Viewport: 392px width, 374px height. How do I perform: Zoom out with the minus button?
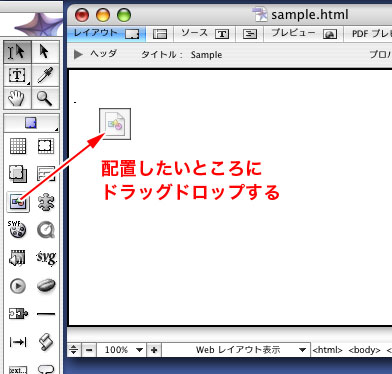tap(89, 350)
